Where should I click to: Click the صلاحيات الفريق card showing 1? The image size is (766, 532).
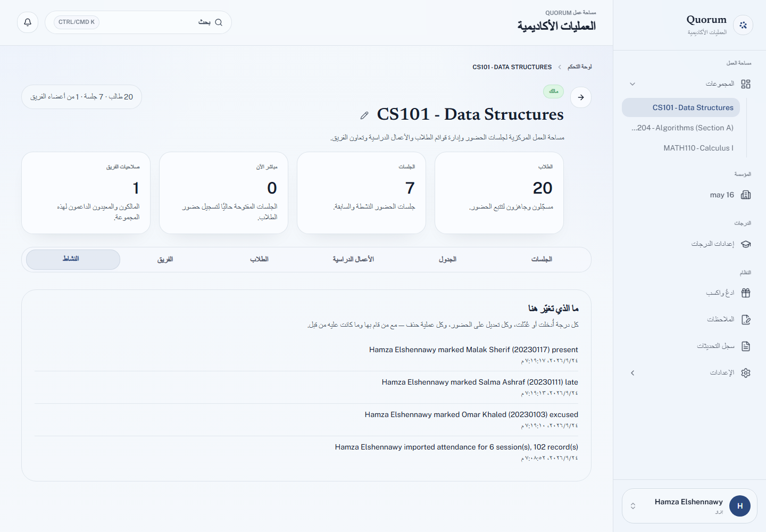[86, 193]
